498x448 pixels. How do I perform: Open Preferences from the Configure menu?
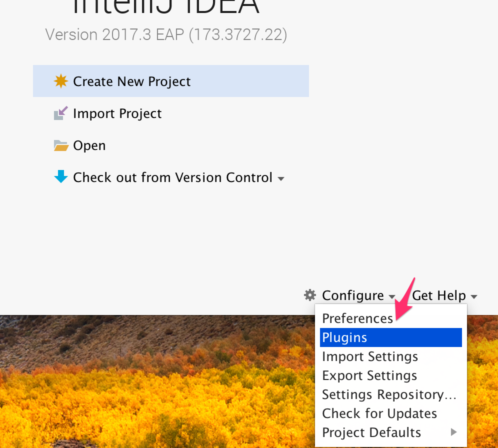point(357,318)
